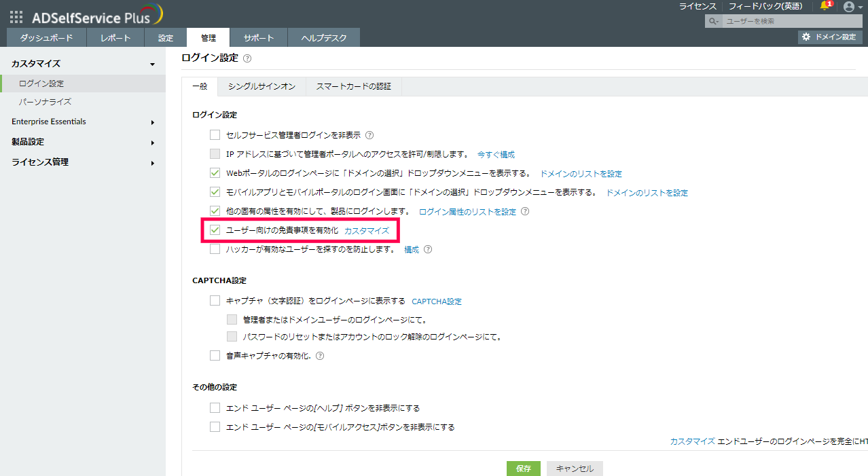Enable ハッカーが有効なユーザーを探すのを防止 checkbox
This screenshot has width=868, height=476.
click(215, 249)
